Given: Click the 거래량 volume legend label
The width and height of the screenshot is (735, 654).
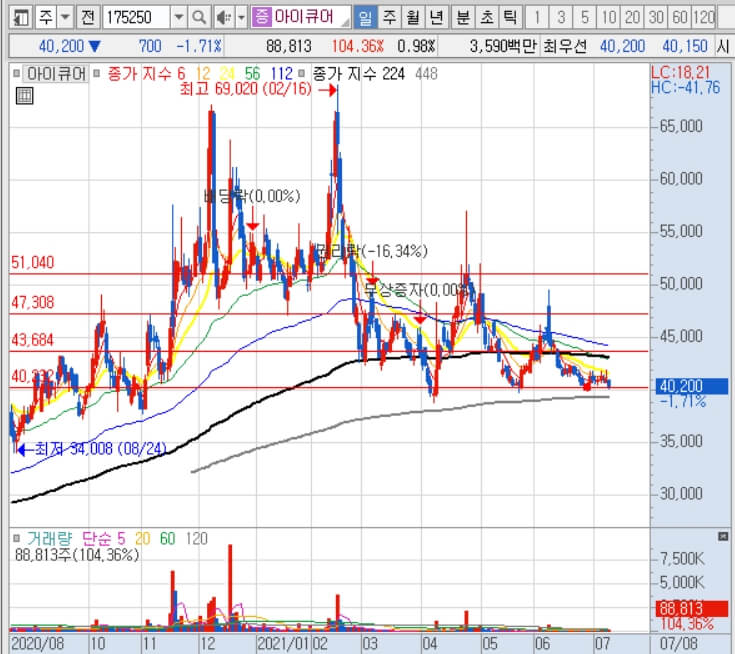Looking at the screenshot, I should coord(49,539).
